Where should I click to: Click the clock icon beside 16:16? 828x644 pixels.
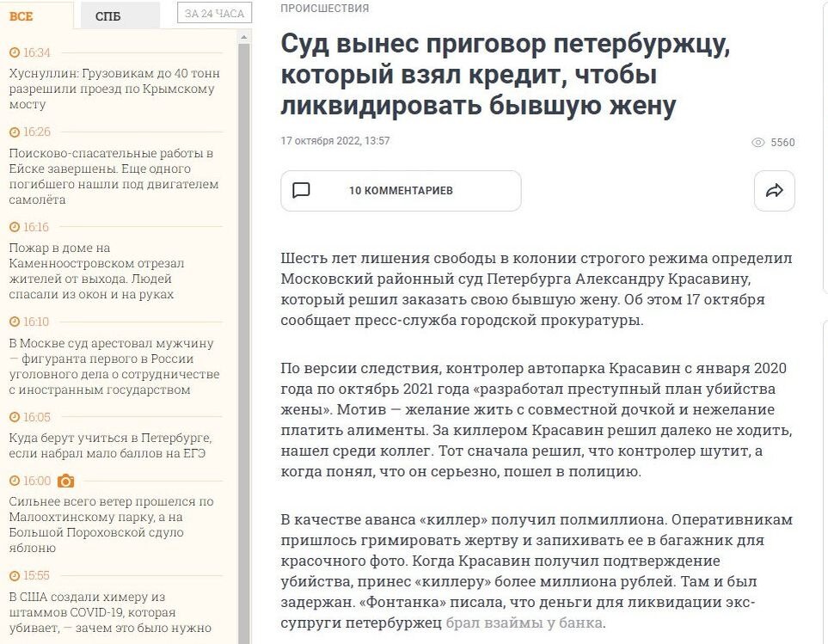click(x=15, y=227)
